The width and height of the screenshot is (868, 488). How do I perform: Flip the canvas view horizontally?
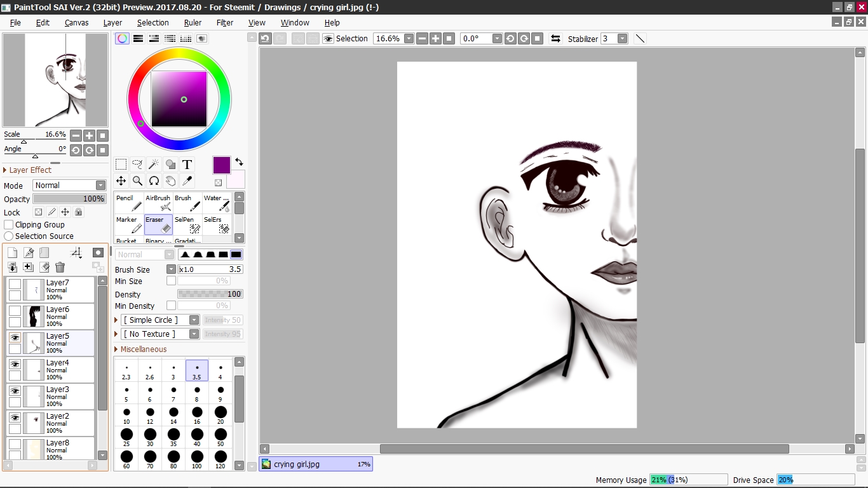click(x=555, y=39)
